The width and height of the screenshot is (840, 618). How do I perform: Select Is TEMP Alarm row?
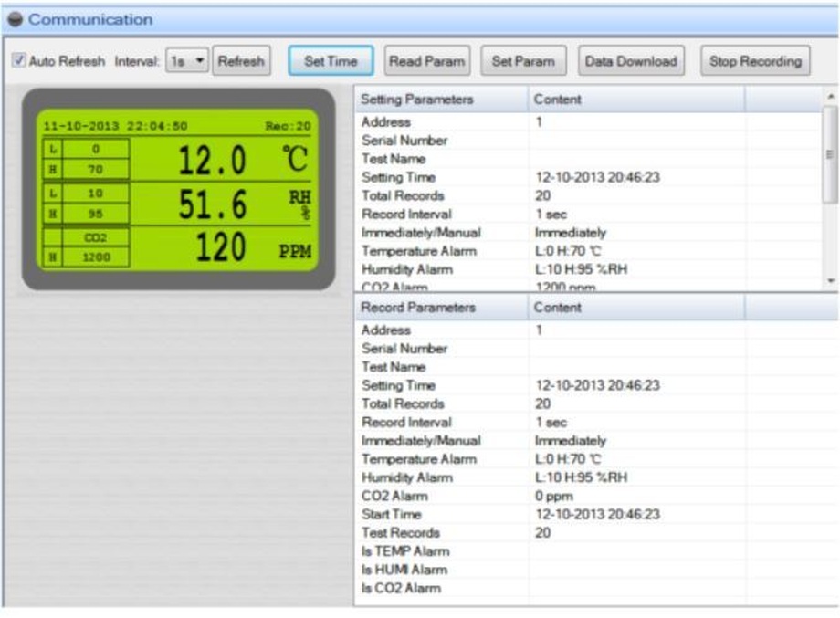(596, 551)
